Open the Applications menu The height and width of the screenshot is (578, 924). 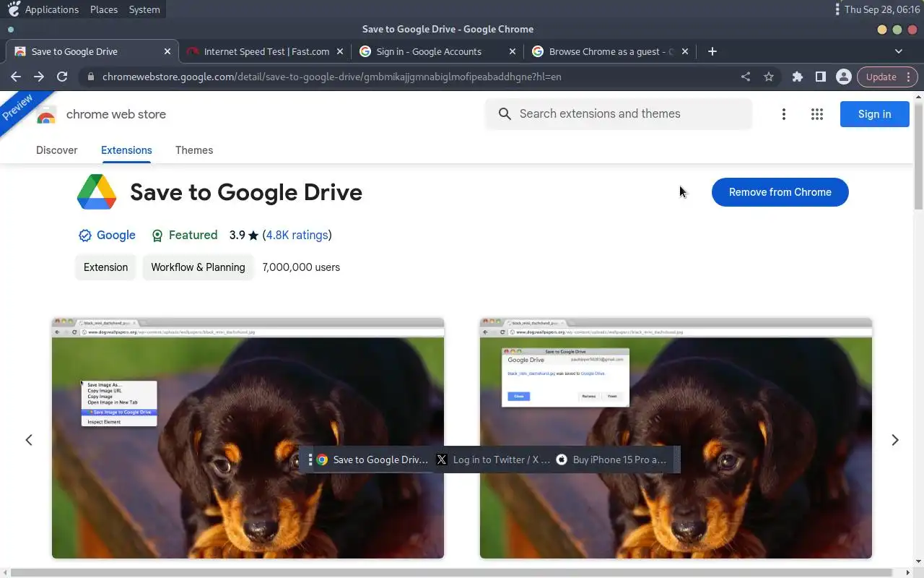pos(44,9)
